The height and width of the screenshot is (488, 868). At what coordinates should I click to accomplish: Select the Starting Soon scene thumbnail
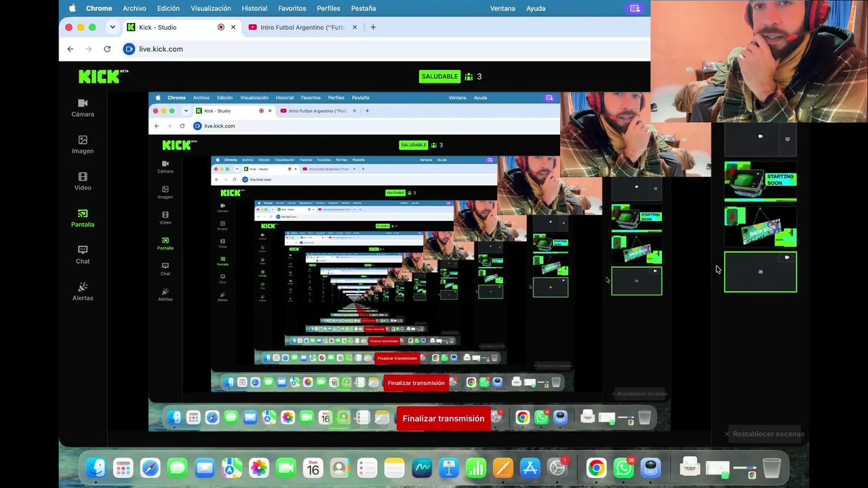coord(760,181)
